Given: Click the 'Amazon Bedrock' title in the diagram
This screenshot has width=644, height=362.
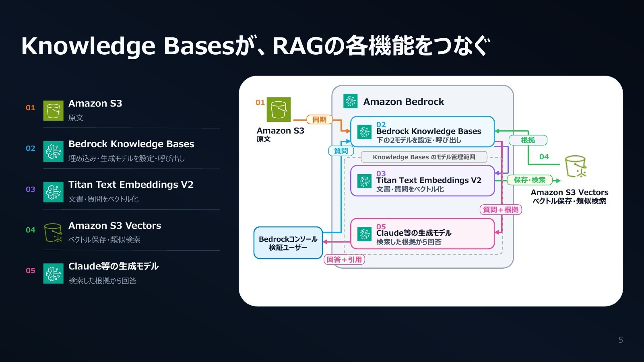Looking at the screenshot, I should click(404, 102).
